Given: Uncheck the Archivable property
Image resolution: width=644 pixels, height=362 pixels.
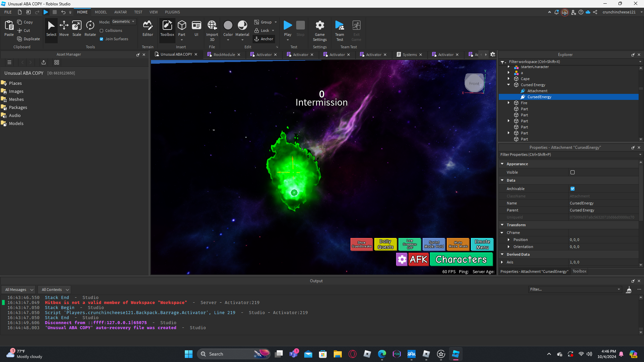Looking at the screenshot, I should tap(573, 189).
